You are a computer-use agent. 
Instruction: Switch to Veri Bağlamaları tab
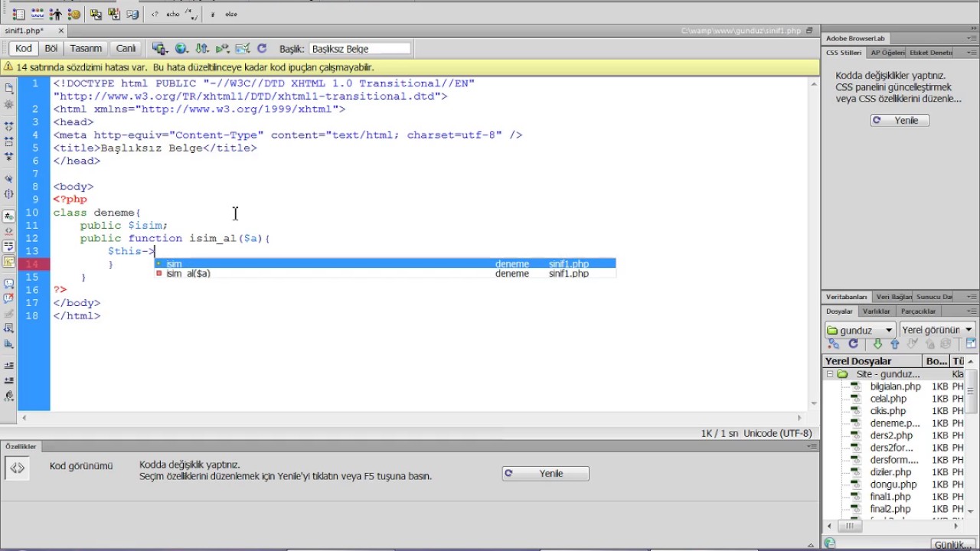(x=893, y=297)
